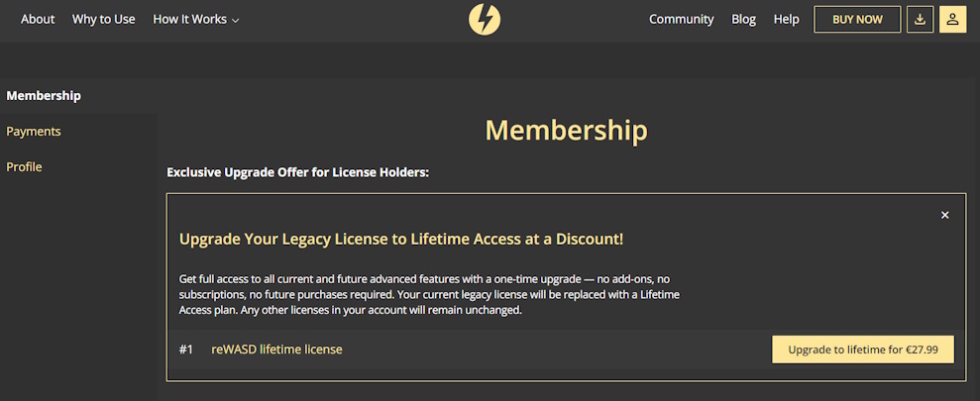
Task: Click the large Membership page title
Action: click(566, 131)
